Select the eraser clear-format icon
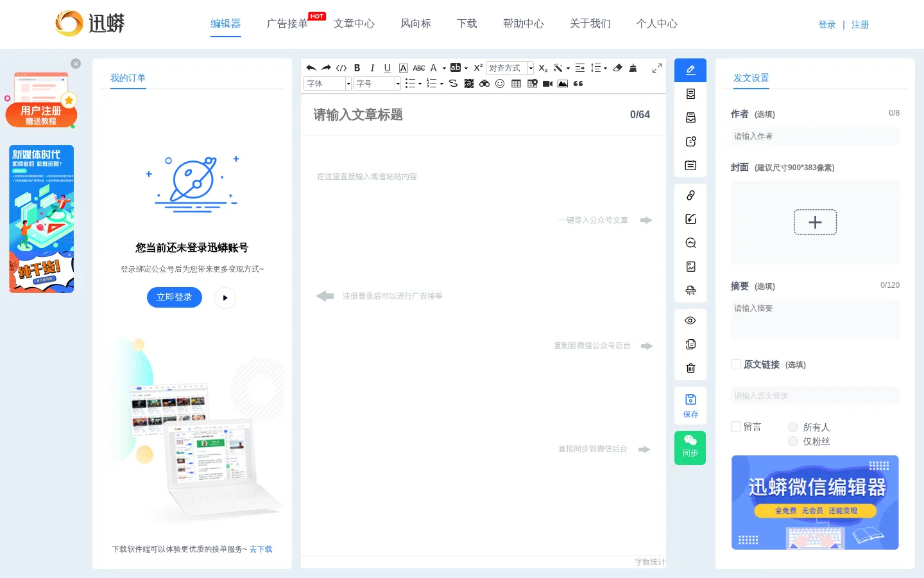Viewport: 924px width, 578px height. [x=618, y=68]
